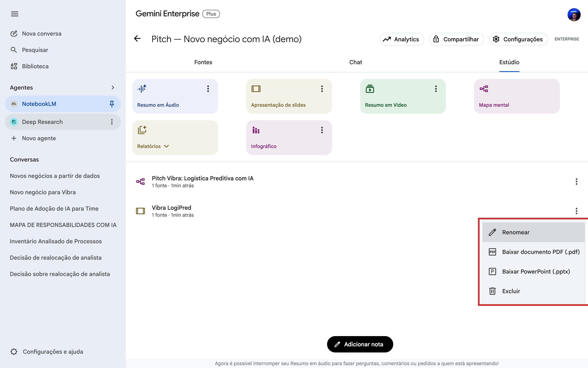Open MAPA DE RESPONSABILIDADES COM IA conversation

63,225
